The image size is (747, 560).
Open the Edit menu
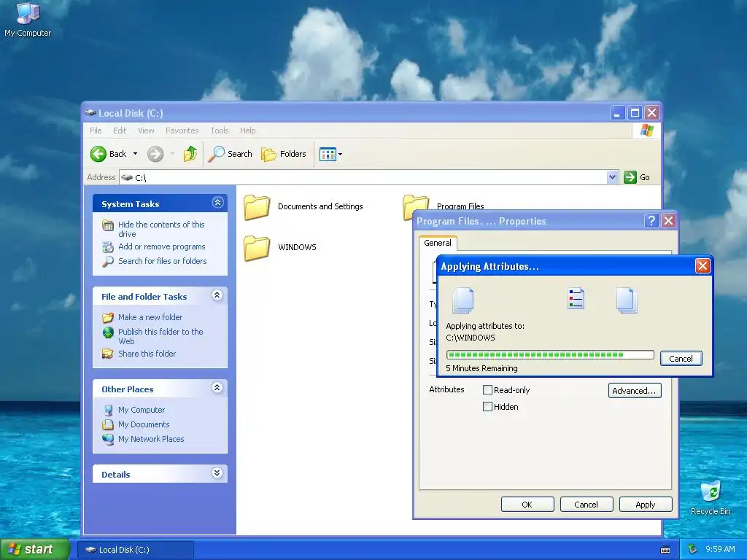[x=120, y=131]
